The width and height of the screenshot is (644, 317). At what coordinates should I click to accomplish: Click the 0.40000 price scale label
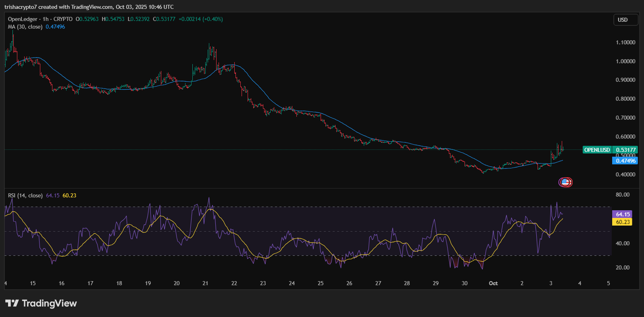tap(625, 174)
